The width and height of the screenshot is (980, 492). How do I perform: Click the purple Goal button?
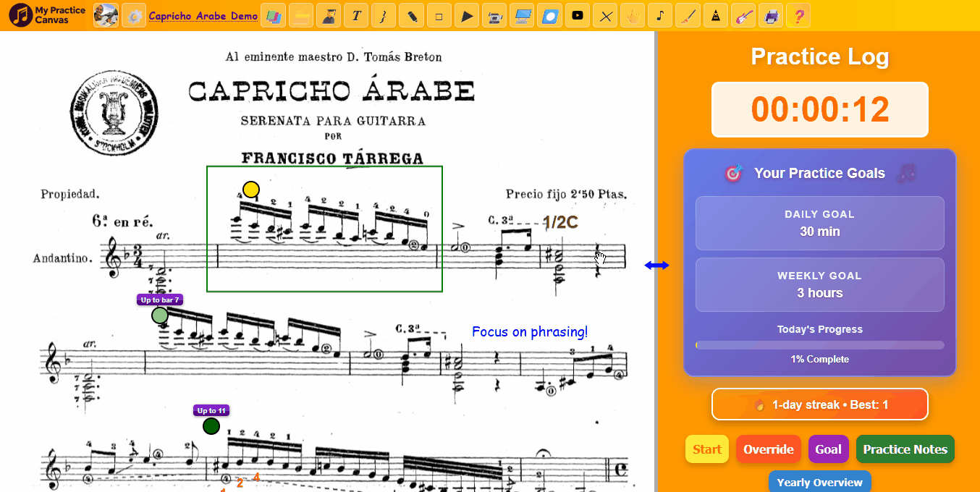829,449
